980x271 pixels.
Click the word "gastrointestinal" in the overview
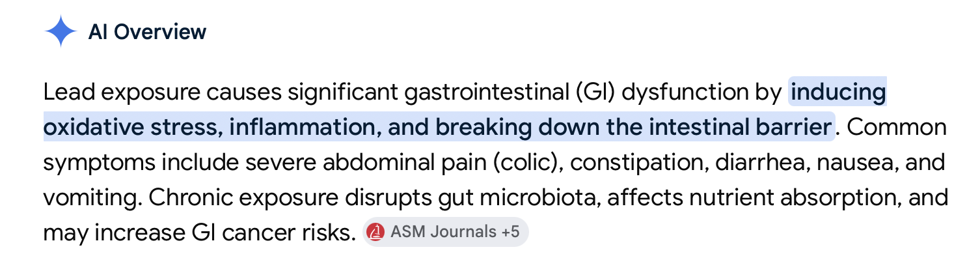[485, 93]
